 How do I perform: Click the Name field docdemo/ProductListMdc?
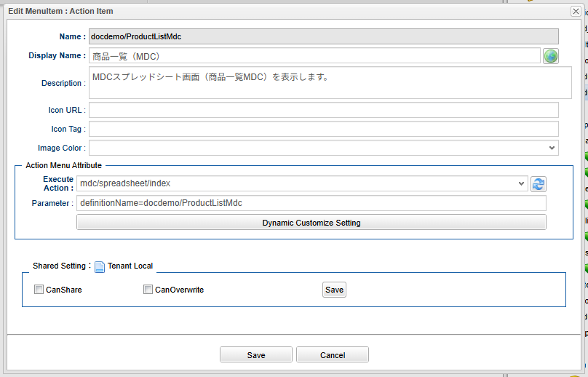[324, 36]
